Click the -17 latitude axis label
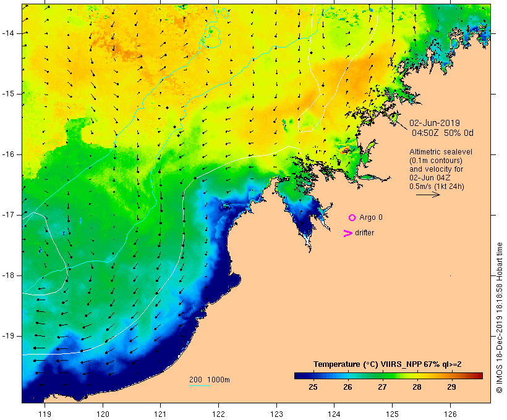This screenshot has width=507, height=420. [8, 215]
